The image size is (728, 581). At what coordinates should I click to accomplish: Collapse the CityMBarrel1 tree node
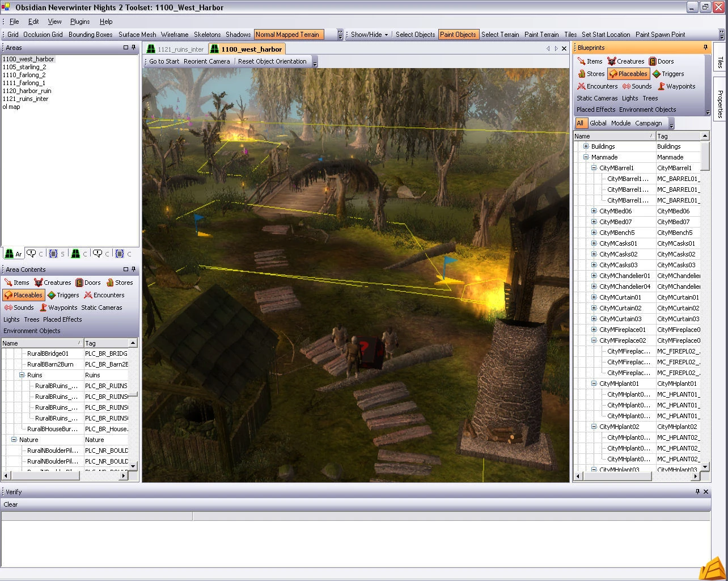coord(594,168)
